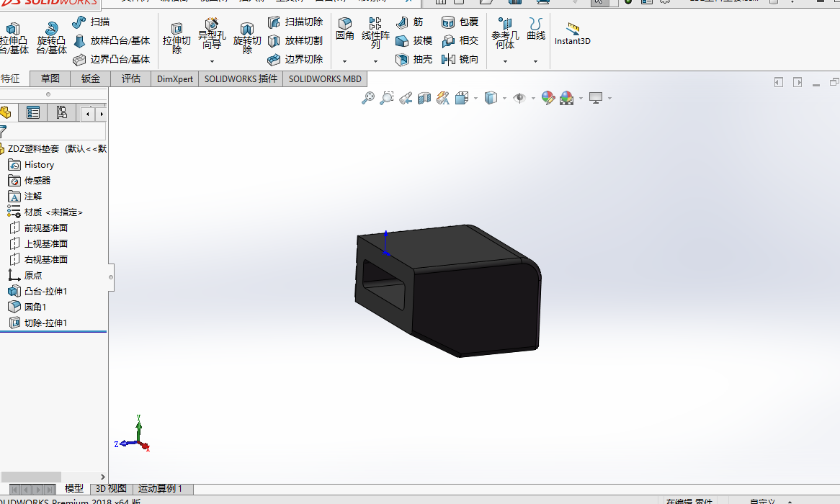Image resolution: width=840 pixels, height=504 pixels.
Task: Click the Previous View icon
Action: coord(406,98)
